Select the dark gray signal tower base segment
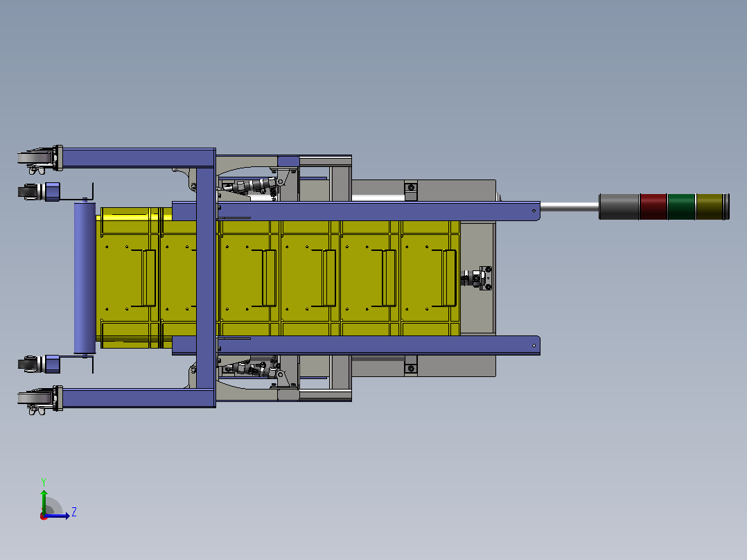The height and width of the screenshot is (560, 747). click(x=618, y=207)
